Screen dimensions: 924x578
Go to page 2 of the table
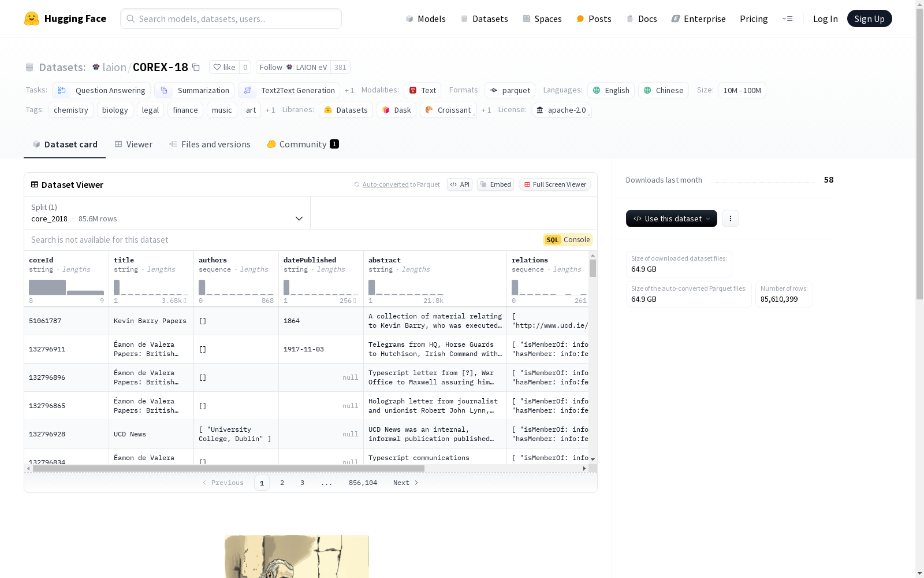tap(282, 483)
